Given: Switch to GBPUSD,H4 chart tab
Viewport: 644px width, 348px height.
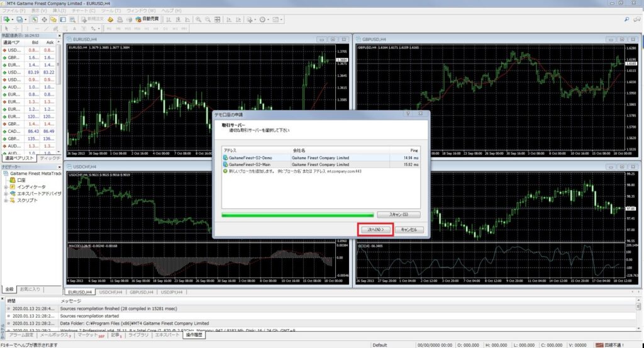Looking at the screenshot, I should point(142,292).
